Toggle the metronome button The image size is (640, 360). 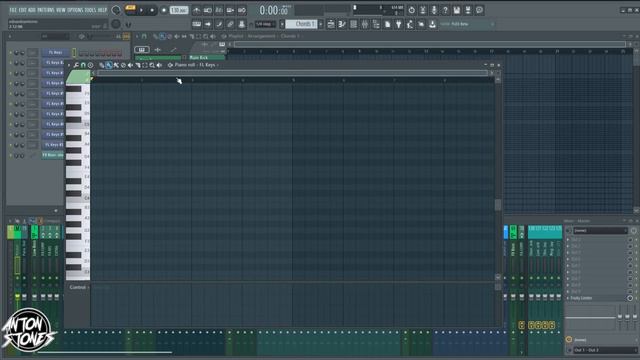196,10
